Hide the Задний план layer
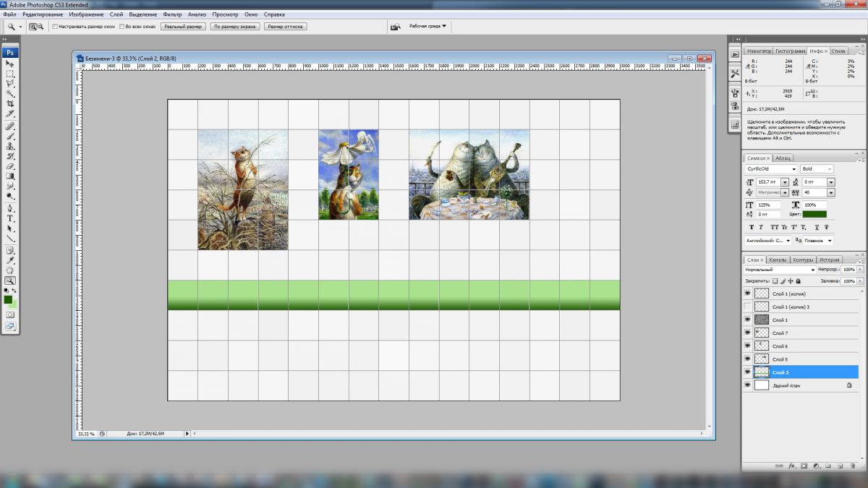The width and height of the screenshot is (868, 488). point(747,385)
